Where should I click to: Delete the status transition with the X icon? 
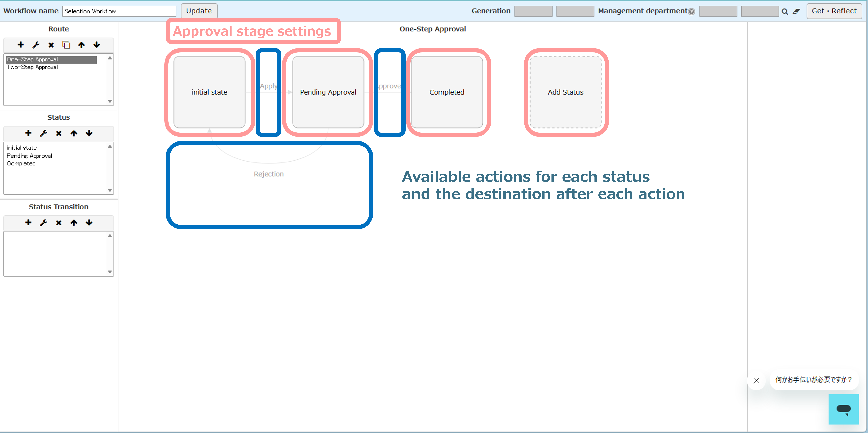59,223
